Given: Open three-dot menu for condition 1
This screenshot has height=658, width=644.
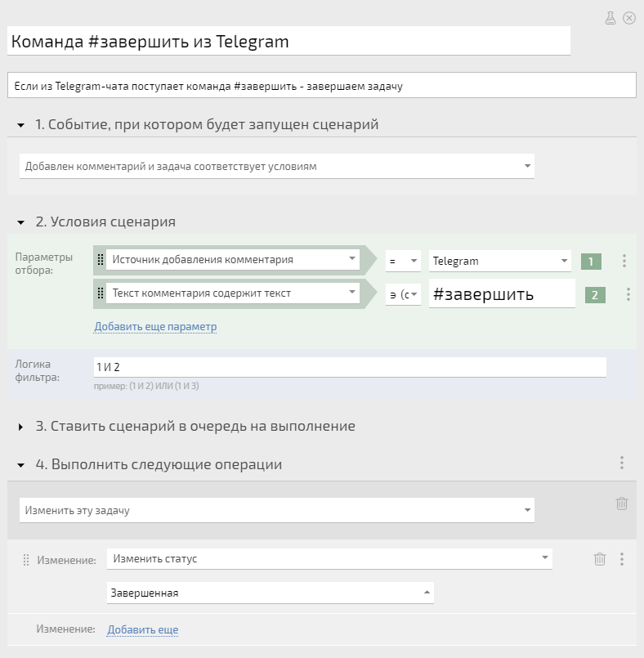Looking at the screenshot, I should pyautogui.click(x=624, y=261).
